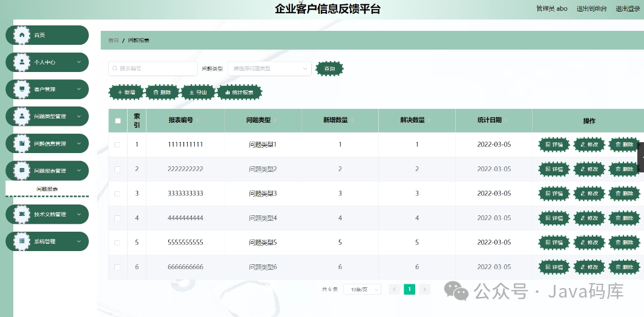The height and width of the screenshot is (317, 644).
Task: Click the 问题信息管理 sidebar icon
Action: pyautogui.click(x=22, y=144)
